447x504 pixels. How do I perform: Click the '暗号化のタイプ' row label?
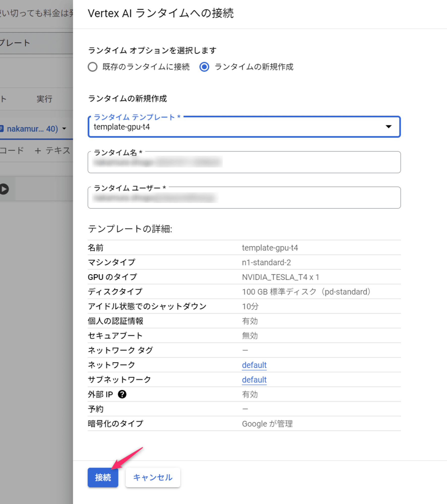click(116, 424)
